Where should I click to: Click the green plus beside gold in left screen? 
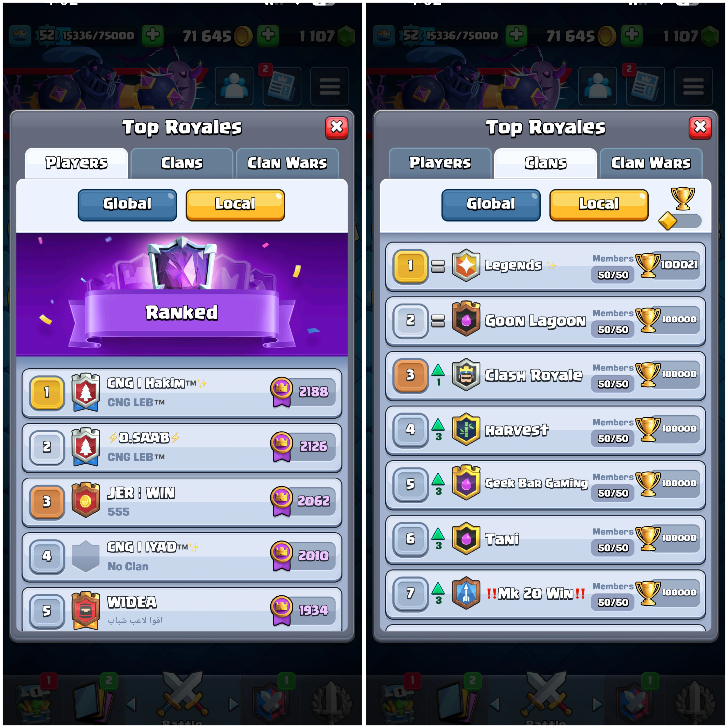(x=268, y=36)
